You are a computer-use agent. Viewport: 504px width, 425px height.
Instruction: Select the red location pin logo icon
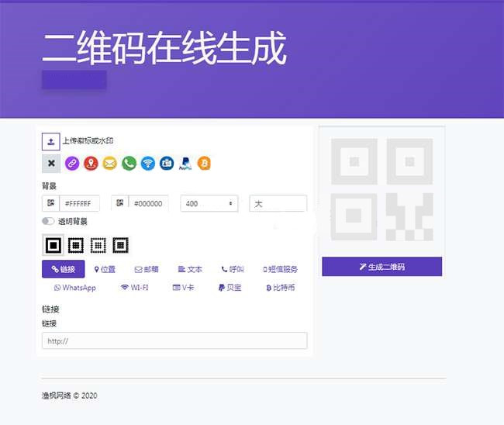point(91,164)
